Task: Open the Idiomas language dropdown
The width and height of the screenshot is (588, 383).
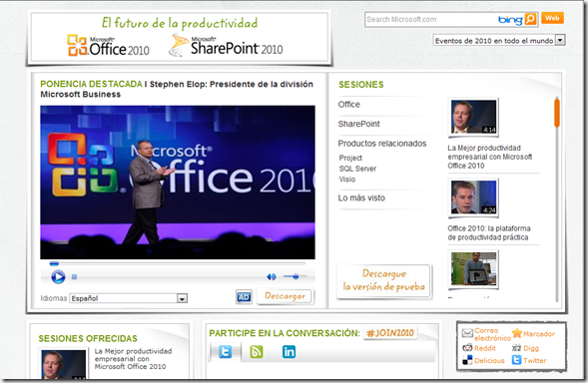Action: (128, 298)
